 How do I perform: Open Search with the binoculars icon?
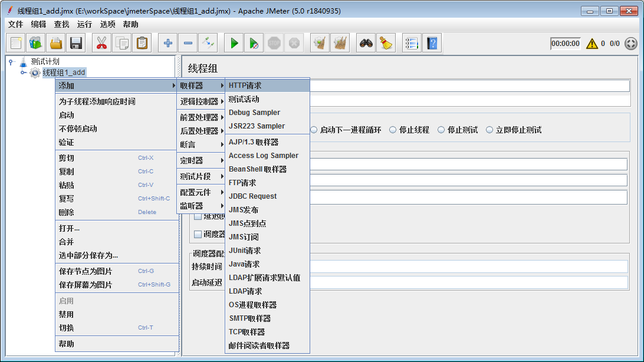[366, 43]
